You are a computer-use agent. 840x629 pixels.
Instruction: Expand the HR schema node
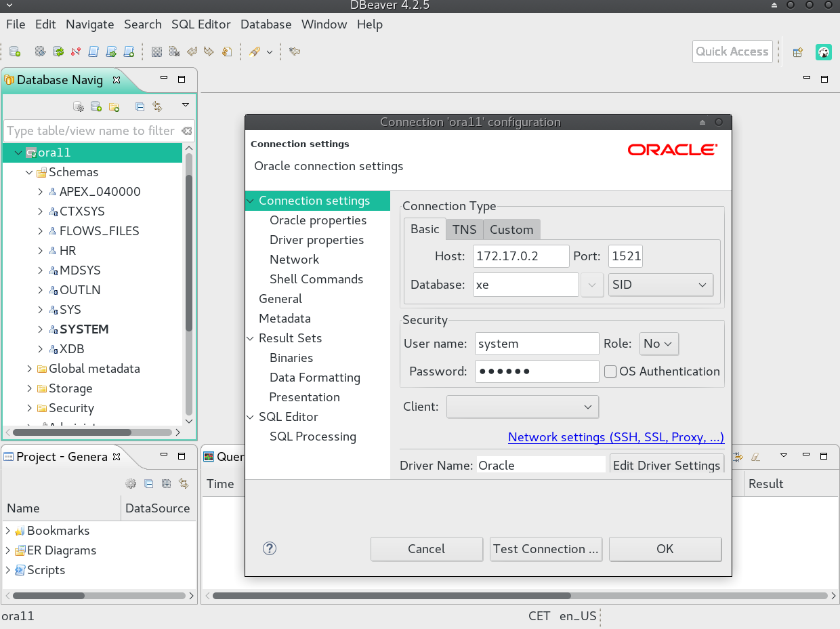41,251
